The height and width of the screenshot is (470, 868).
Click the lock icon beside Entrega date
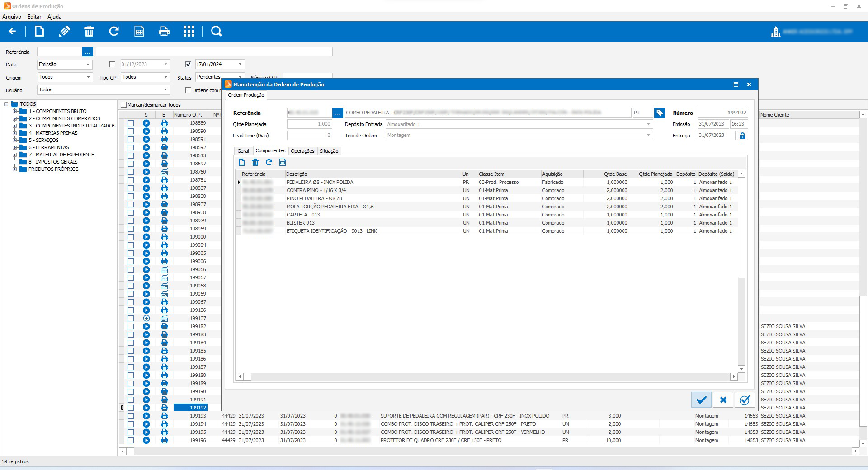tap(742, 136)
